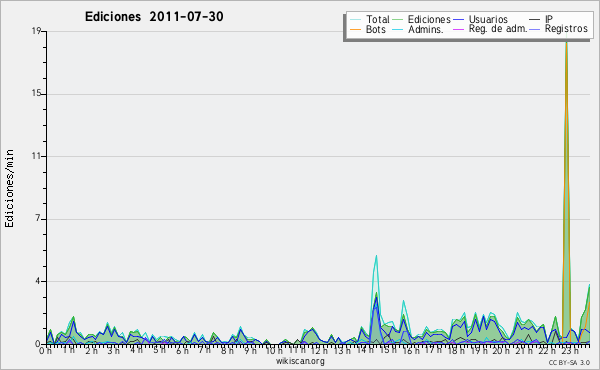Click the 'Ediciones 2011-07-30' chart title

pos(154,17)
